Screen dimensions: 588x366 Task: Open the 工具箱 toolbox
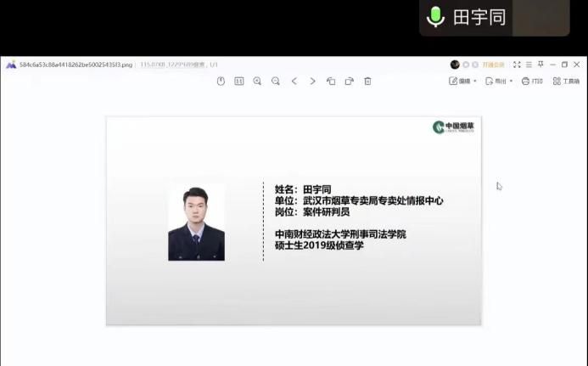point(566,82)
